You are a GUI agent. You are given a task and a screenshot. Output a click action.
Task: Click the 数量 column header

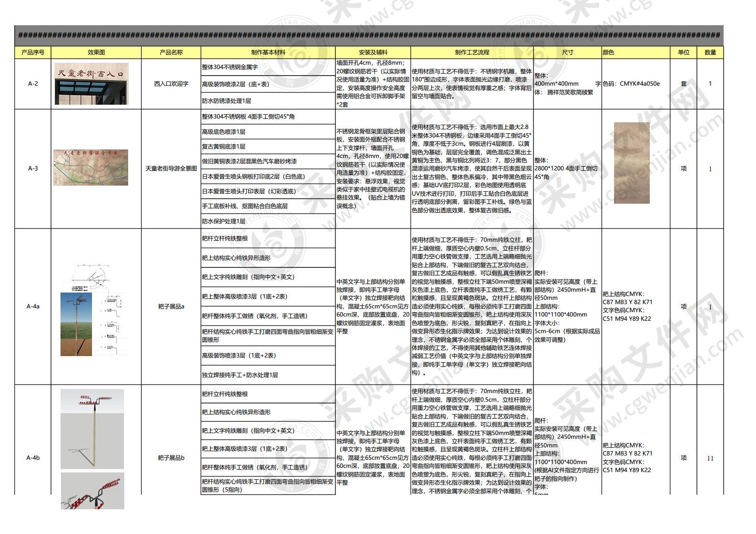pos(710,52)
